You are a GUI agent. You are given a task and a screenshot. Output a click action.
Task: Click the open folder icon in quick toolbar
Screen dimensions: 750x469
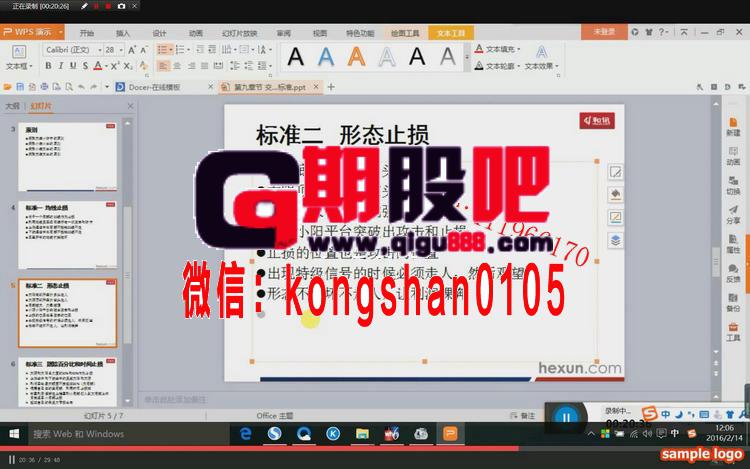pos(7,87)
